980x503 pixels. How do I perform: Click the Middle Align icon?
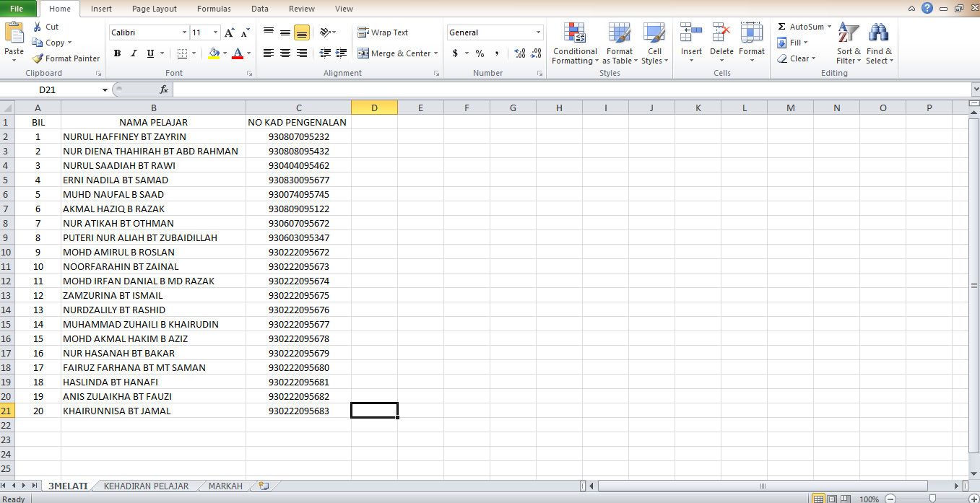[285, 32]
